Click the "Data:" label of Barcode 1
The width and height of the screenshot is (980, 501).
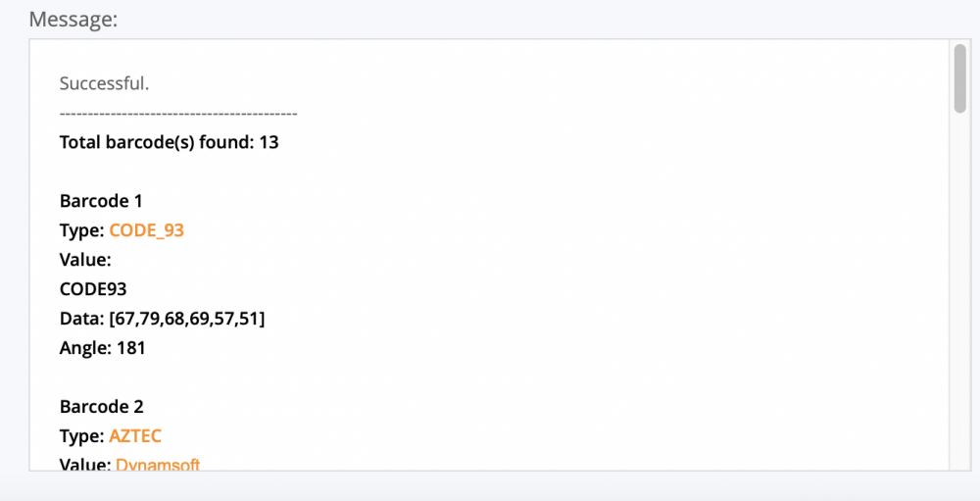point(82,319)
